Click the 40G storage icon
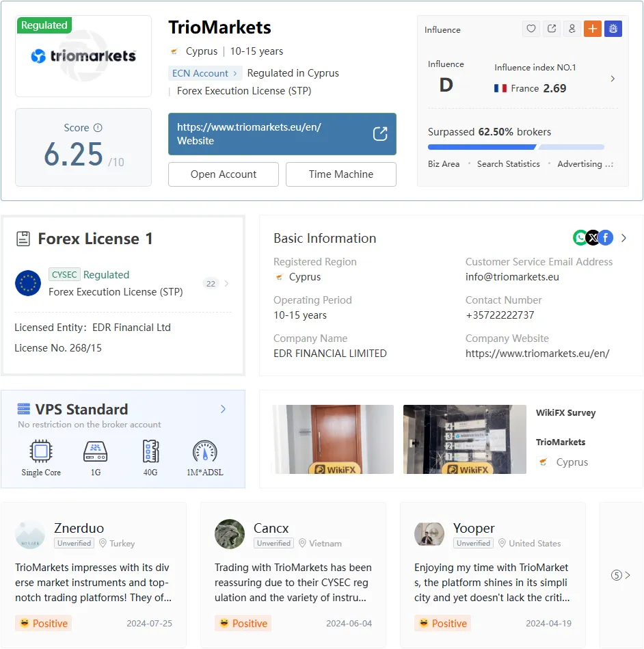Screen dimensions: 644x649 click(x=150, y=451)
